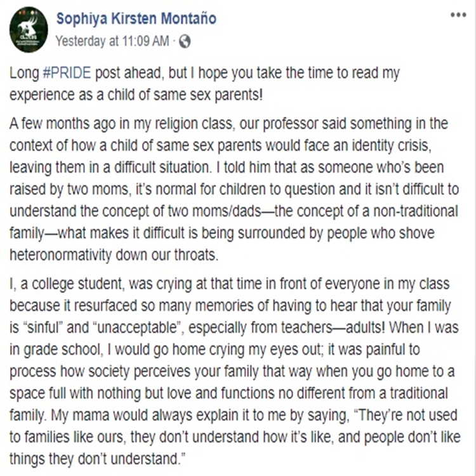Open the three-dot post options menu
The image size is (476, 476).
click(x=458, y=15)
